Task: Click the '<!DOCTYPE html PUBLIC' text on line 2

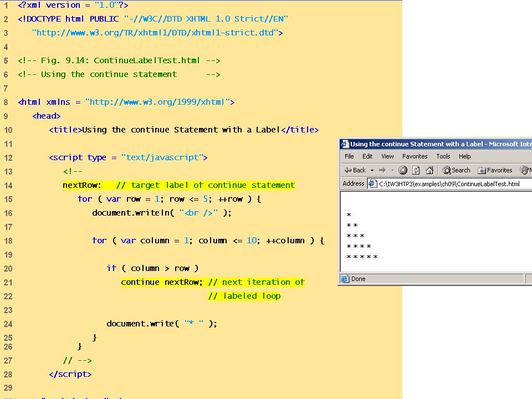Action: pyautogui.click(x=69, y=19)
